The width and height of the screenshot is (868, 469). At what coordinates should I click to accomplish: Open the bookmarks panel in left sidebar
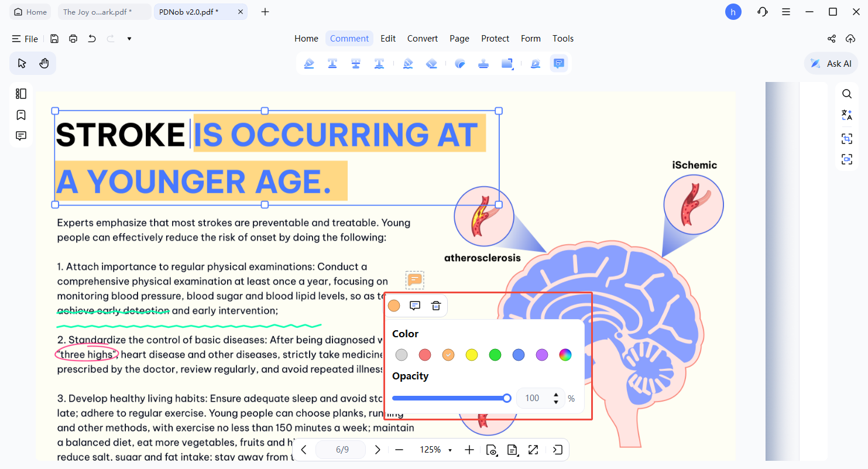(x=21, y=115)
